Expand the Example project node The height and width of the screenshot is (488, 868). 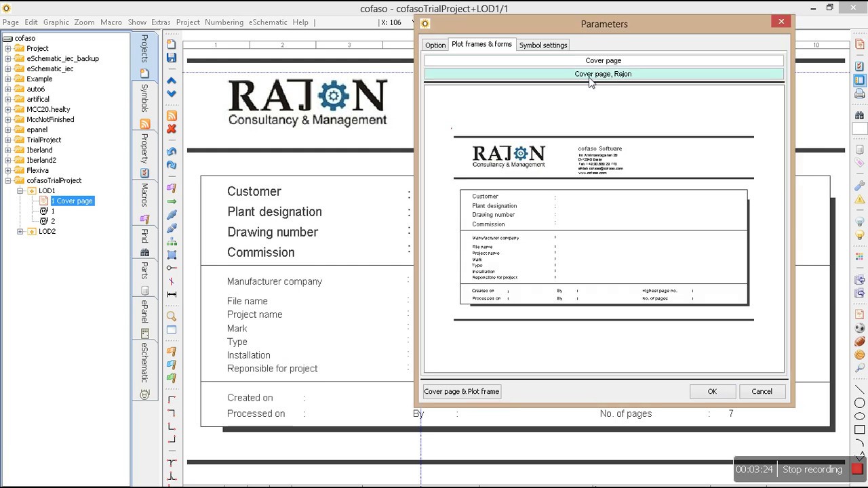8,79
